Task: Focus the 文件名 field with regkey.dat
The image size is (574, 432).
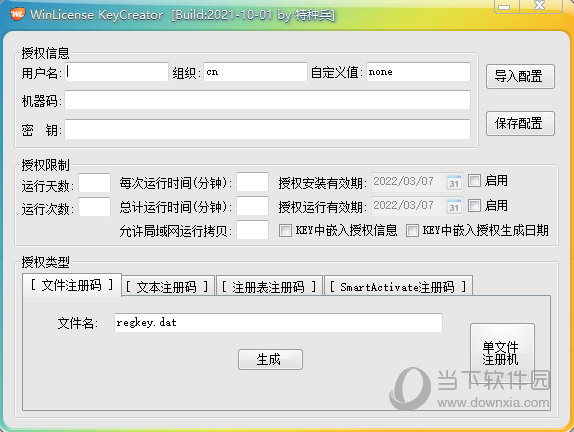Action: pyautogui.click(x=278, y=323)
